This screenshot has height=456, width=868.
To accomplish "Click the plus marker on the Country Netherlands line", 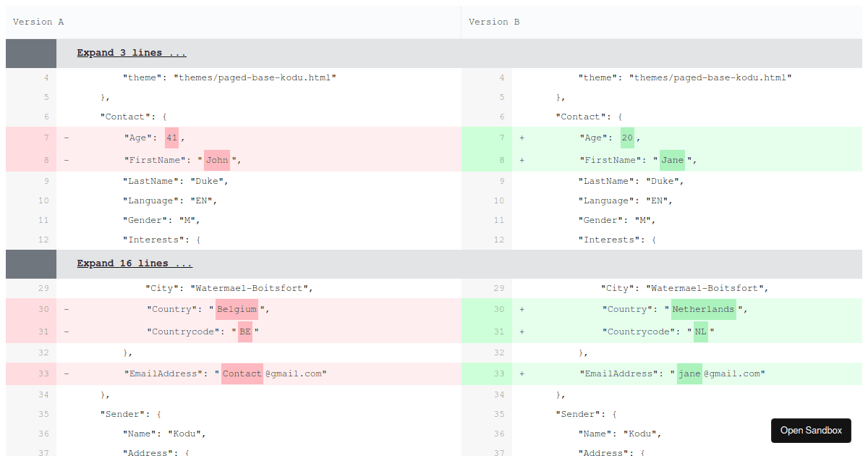I will (522, 309).
